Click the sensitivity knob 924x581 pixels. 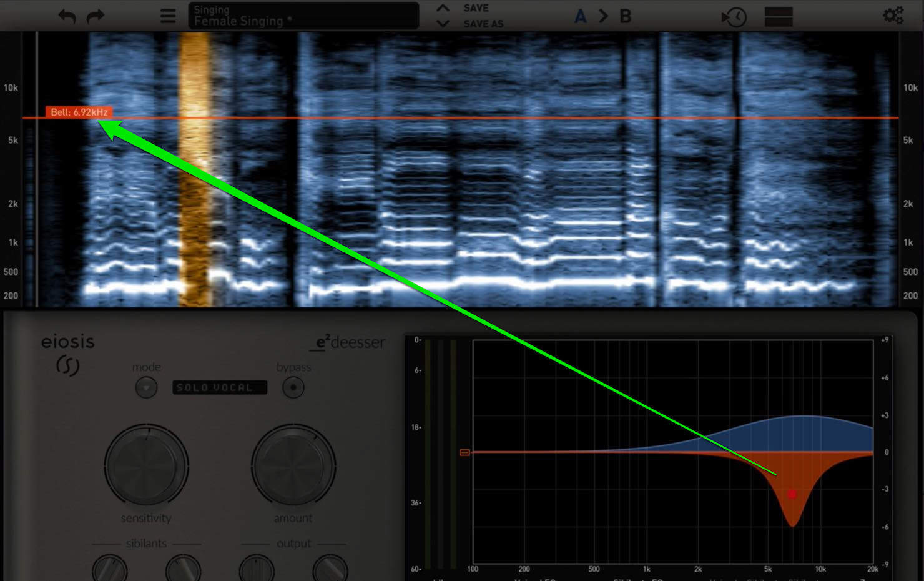click(x=146, y=465)
